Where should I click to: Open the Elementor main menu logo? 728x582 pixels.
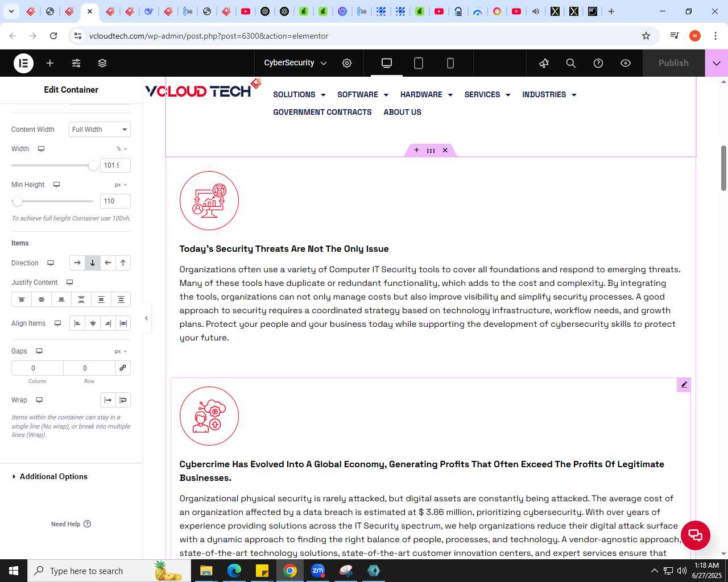[x=23, y=63]
